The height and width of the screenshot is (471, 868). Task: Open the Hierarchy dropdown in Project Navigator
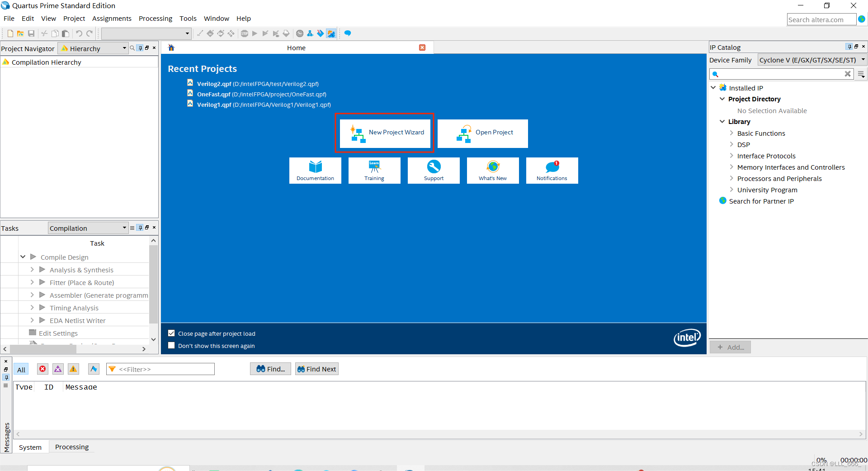click(94, 48)
